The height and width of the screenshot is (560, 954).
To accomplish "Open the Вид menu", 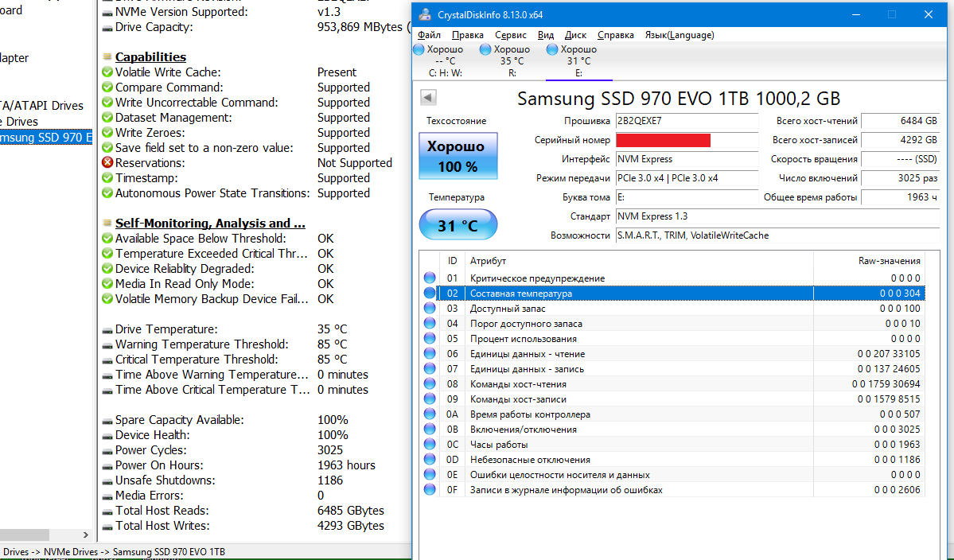I will click(546, 35).
